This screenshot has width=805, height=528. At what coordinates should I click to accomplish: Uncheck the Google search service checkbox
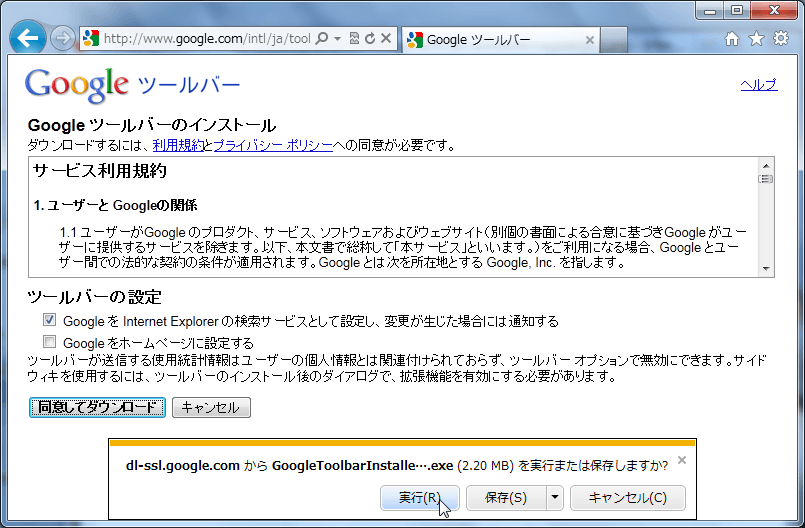tap(49, 319)
